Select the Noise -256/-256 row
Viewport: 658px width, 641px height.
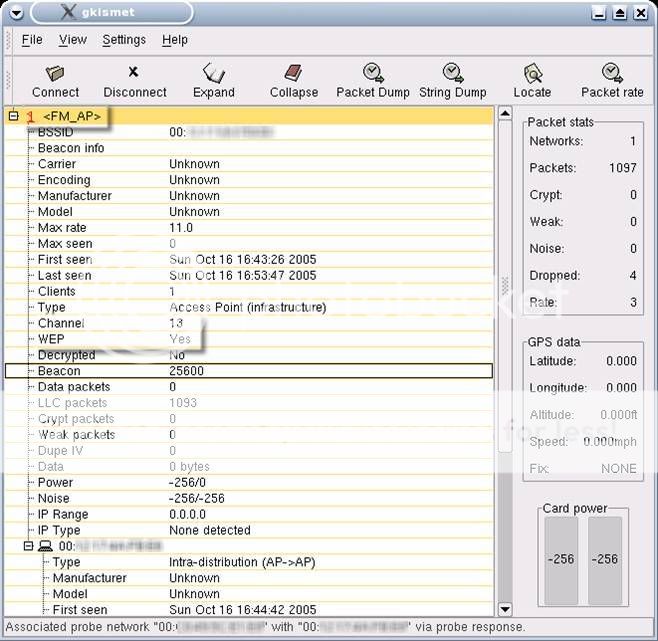point(249,499)
